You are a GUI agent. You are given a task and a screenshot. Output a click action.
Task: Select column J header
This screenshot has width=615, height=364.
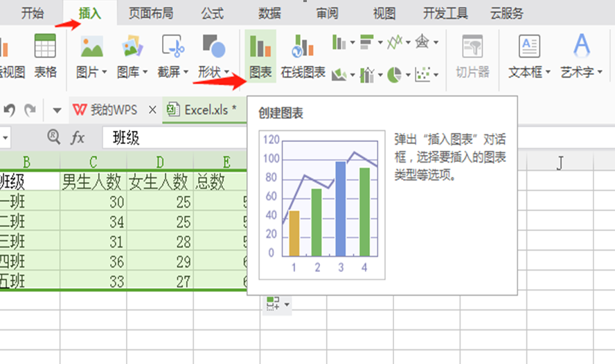tap(560, 162)
